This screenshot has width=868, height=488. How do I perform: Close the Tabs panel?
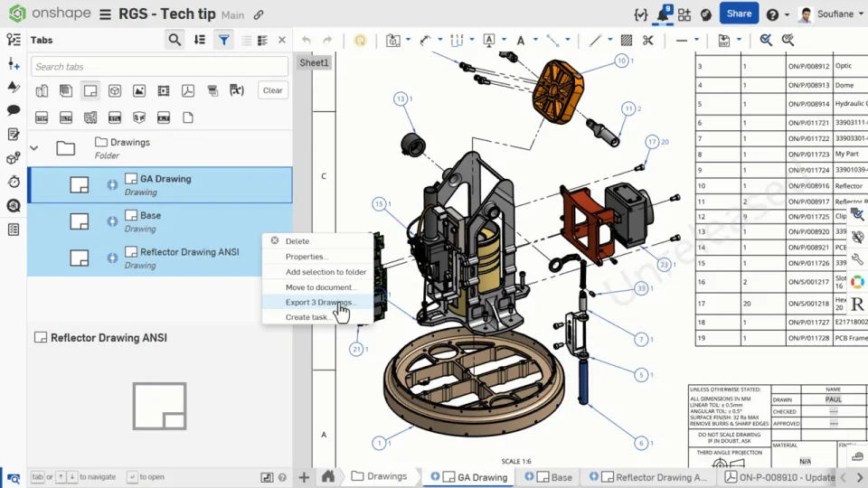(x=282, y=40)
